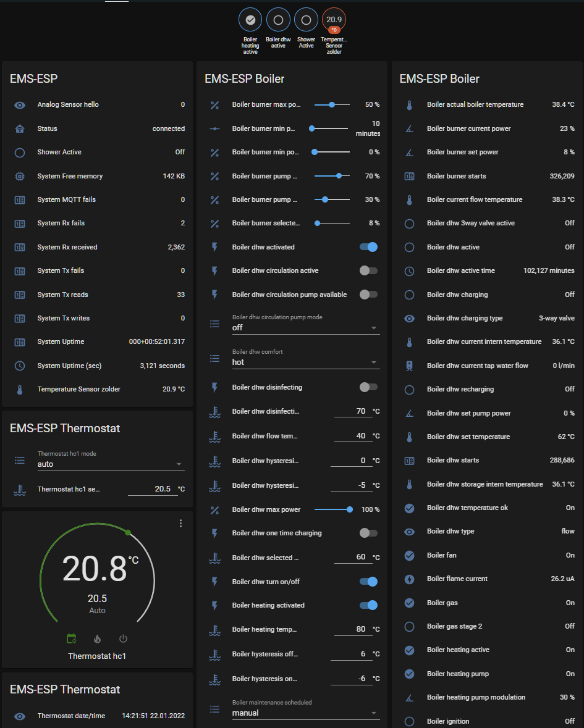Click the Status connected entity row
Image resolution: width=584 pixels, height=728 pixels.
[99, 128]
